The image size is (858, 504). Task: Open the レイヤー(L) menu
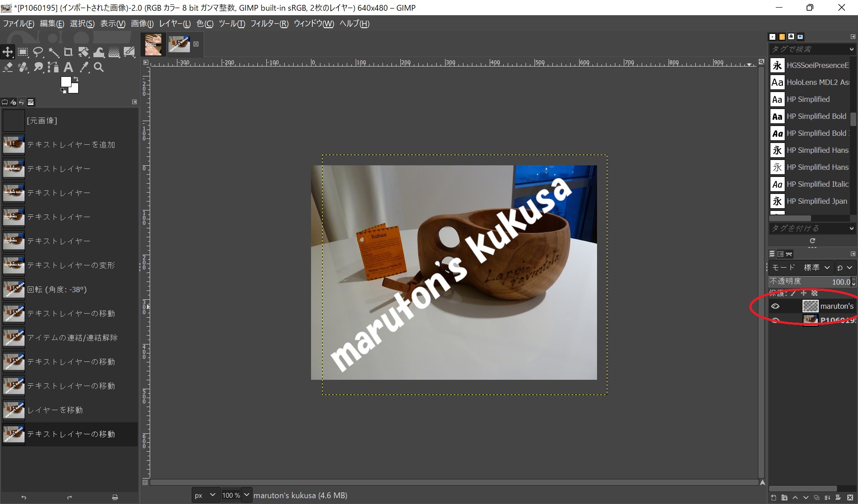[175, 24]
